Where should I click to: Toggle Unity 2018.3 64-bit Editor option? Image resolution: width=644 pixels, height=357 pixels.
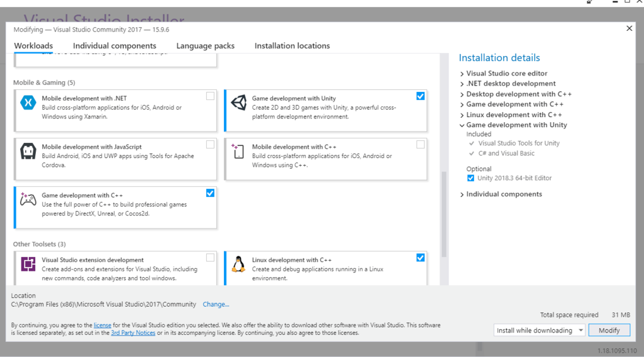coord(470,178)
